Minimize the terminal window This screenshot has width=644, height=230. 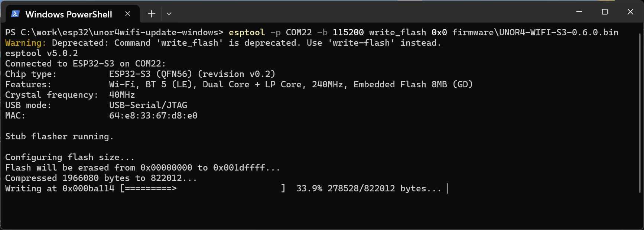(x=579, y=12)
